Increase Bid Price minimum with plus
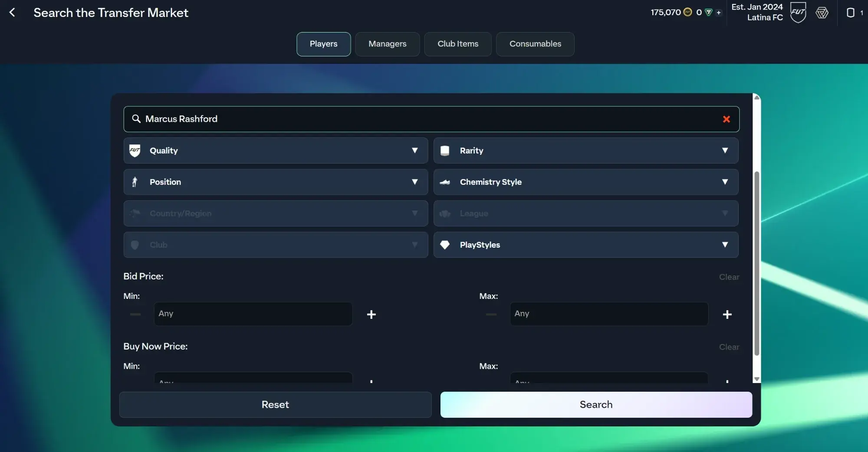 (372, 314)
